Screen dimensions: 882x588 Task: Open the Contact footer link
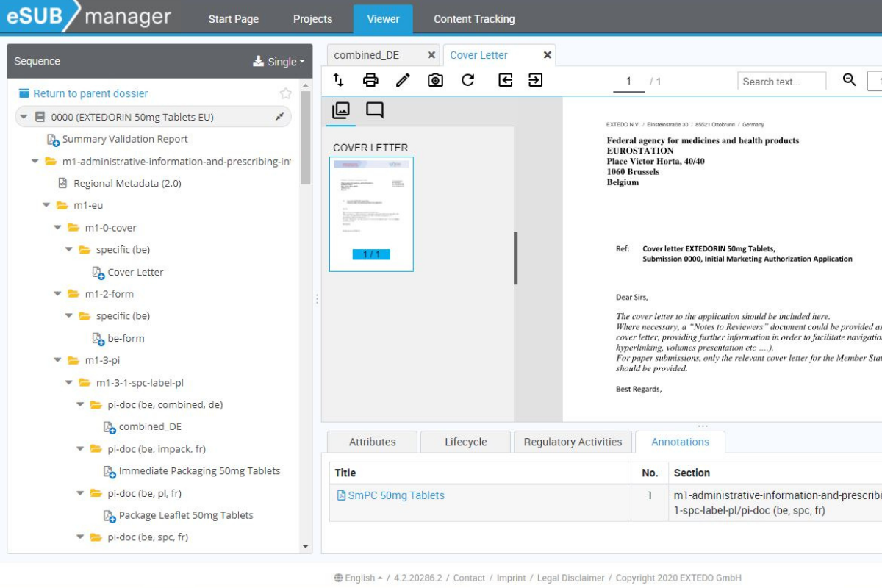pos(469,578)
